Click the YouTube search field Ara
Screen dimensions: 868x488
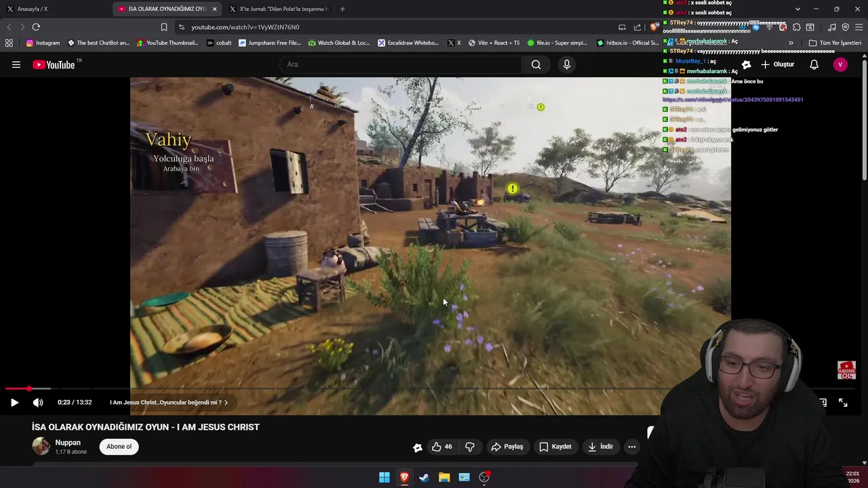click(401, 64)
